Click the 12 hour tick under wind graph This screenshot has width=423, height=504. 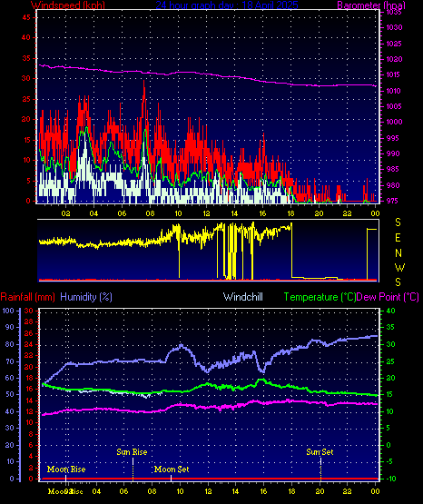tap(206, 213)
